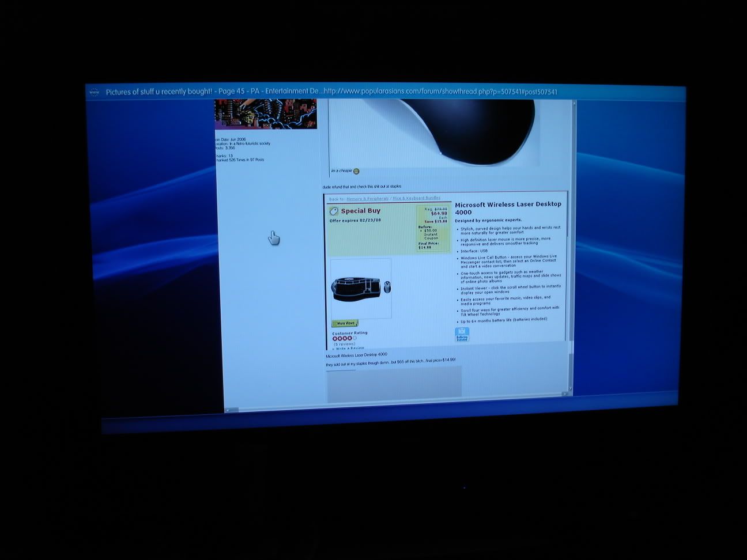The width and height of the screenshot is (747, 560).
Task: Click the smiley emoticon after 'im a cheapie'
Action: tap(356, 171)
